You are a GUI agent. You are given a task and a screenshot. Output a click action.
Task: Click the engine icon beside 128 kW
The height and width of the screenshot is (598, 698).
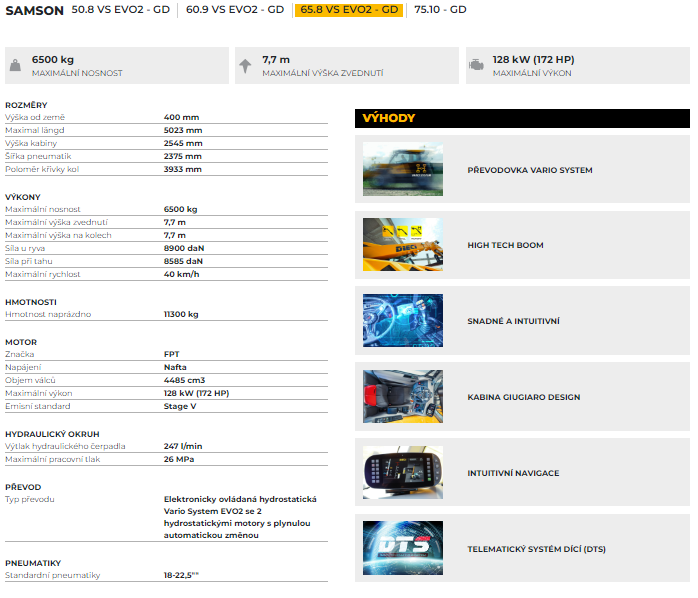[476, 65]
